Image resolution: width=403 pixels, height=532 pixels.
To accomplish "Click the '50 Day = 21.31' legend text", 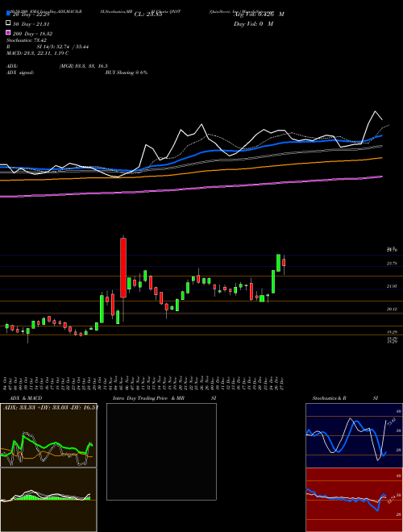I will point(31,23).
